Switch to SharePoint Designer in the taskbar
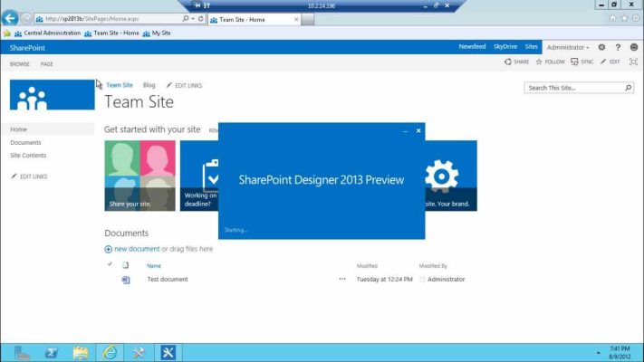The width and height of the screenshot is (644, 362). 168,353
